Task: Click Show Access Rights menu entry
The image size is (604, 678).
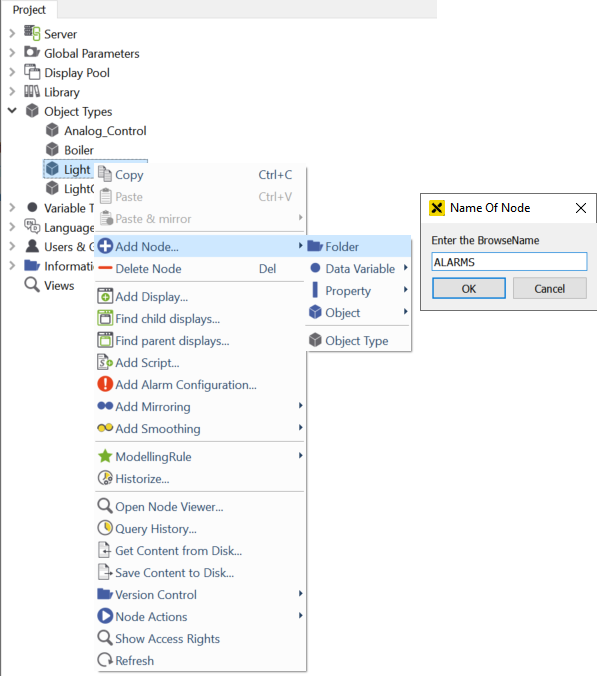Action: click(x=167, y=639)
